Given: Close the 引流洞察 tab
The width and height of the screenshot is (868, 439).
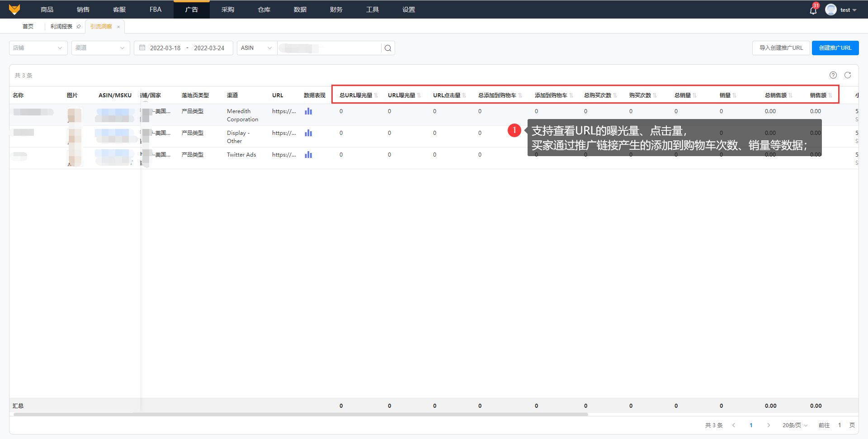Looking at the screenshot, I should (118, 27).
